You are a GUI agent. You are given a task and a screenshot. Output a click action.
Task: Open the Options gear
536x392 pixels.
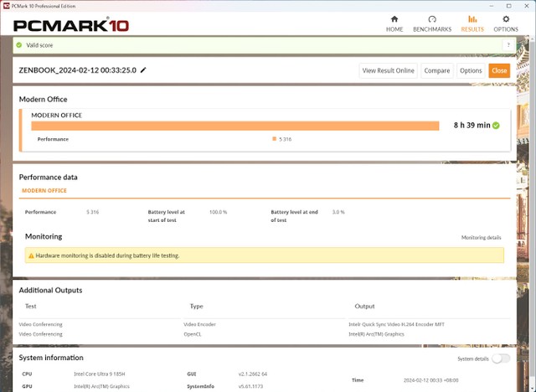[506, 24]
